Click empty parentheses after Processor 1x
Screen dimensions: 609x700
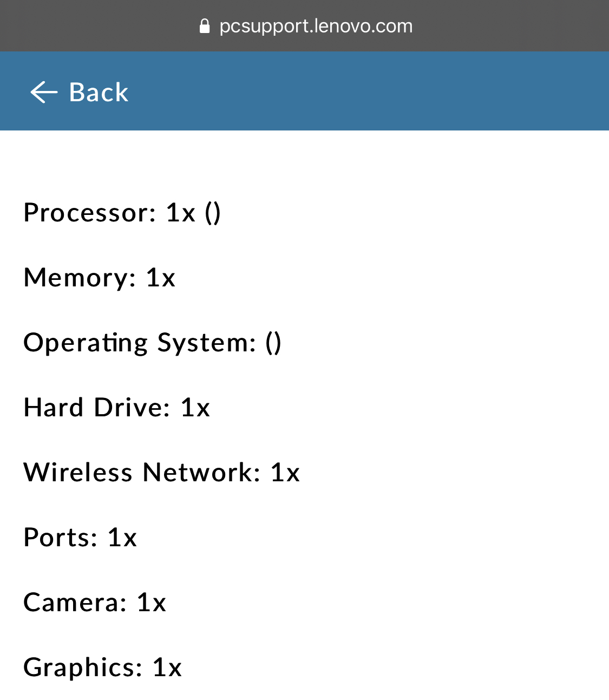pyautogui.click(x=213, y=212)
